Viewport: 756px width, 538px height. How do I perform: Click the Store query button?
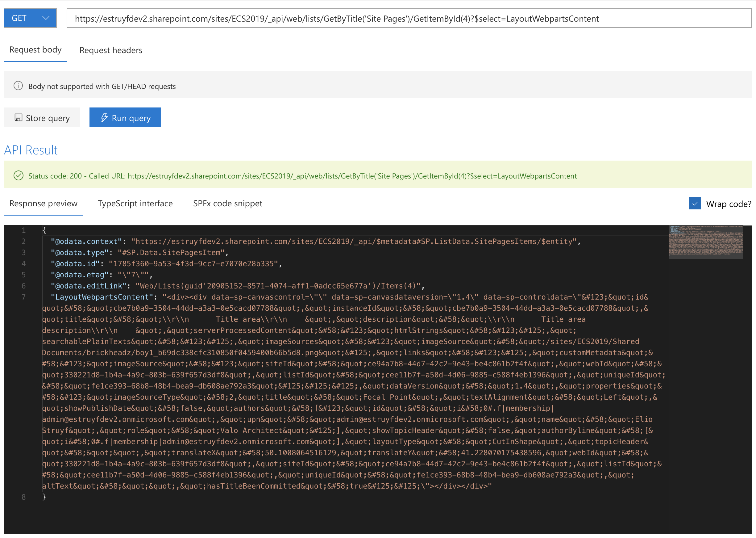(x=42, y=118)
